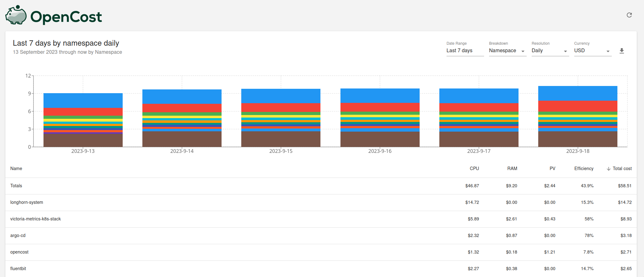The height and width of the screenshot is (277, 644).
Task: Sort table by Efficiency column header
Action: coord(584,169)
